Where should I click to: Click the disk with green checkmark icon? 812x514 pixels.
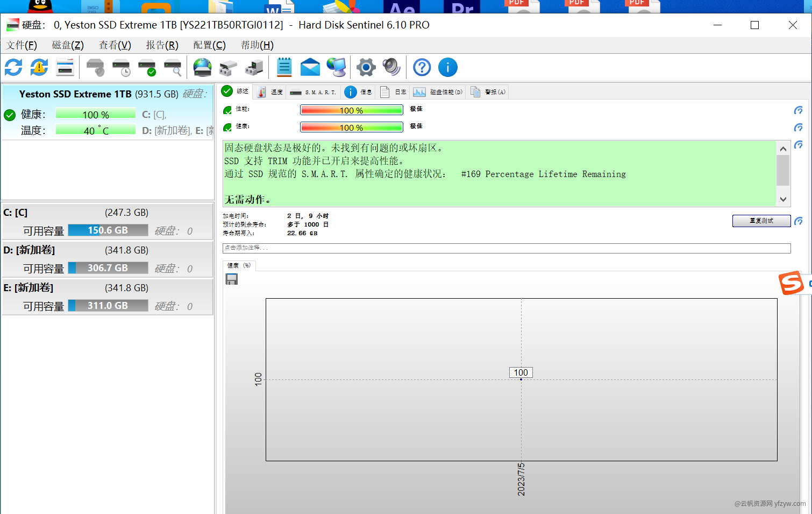pos(147,67)
